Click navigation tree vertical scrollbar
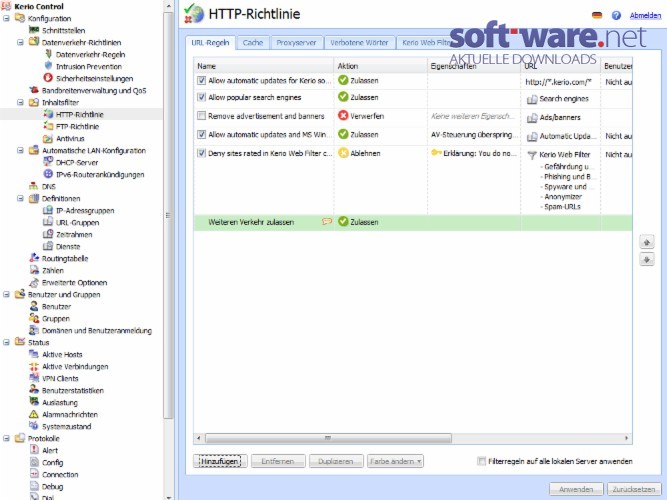Screen dimensions: 667x500 pos(168,215)
